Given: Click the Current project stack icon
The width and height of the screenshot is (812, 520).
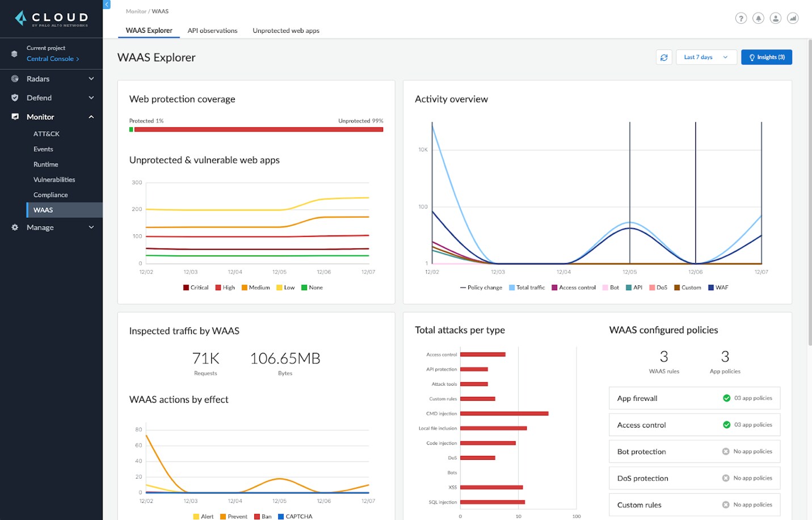Looking at the screenshot, I should click(x=14, y=54).
